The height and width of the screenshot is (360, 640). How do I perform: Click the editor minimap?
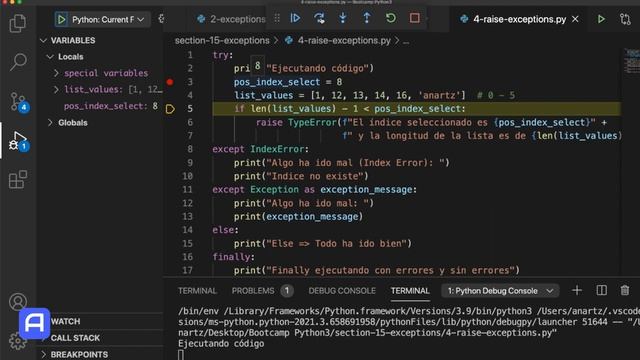point(631,61)
